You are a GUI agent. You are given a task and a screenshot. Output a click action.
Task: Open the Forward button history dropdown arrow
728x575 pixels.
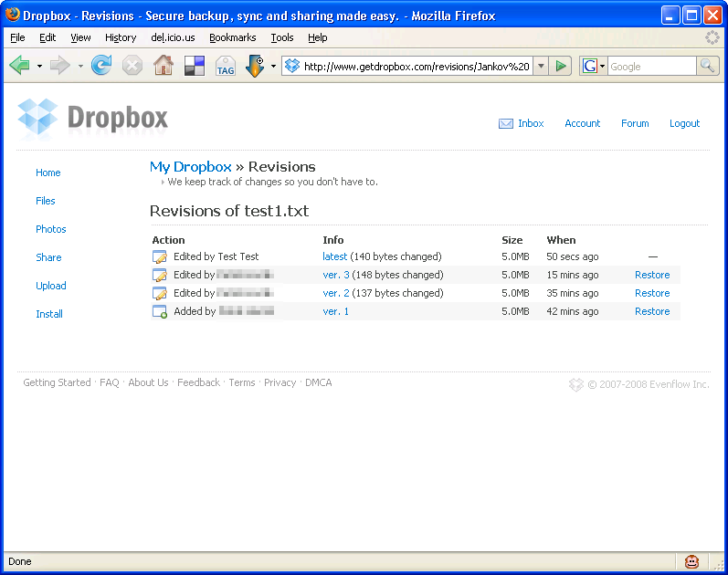pyautogui.click(x=80, y=66)
